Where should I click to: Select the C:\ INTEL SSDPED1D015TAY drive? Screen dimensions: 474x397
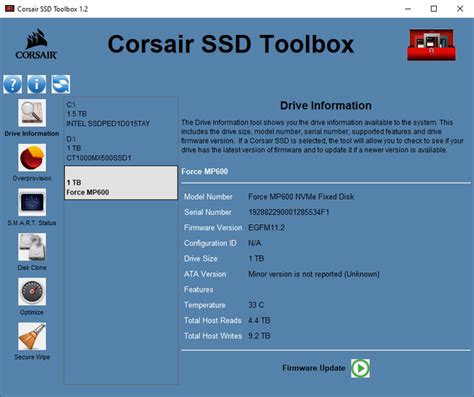coord(121,114)
